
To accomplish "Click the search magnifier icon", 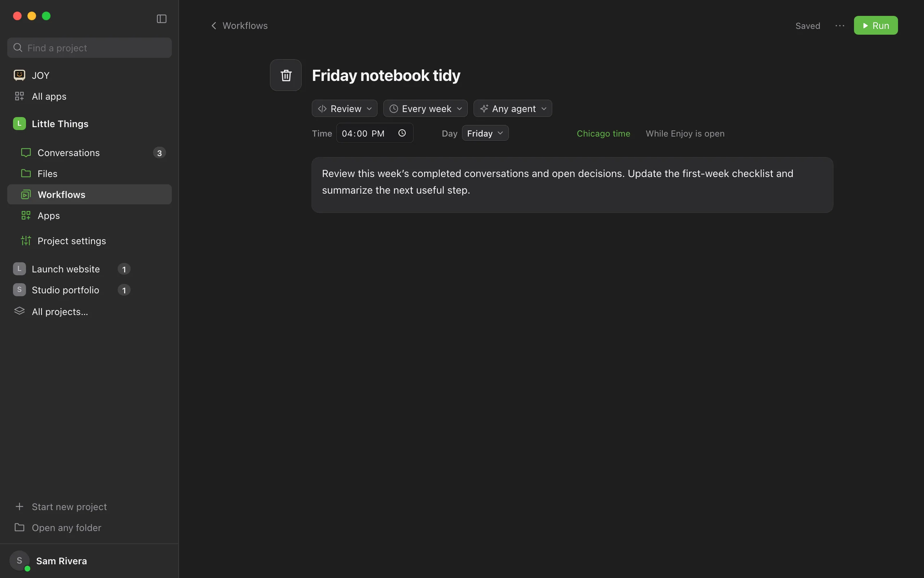I will [x=18, y=48].
